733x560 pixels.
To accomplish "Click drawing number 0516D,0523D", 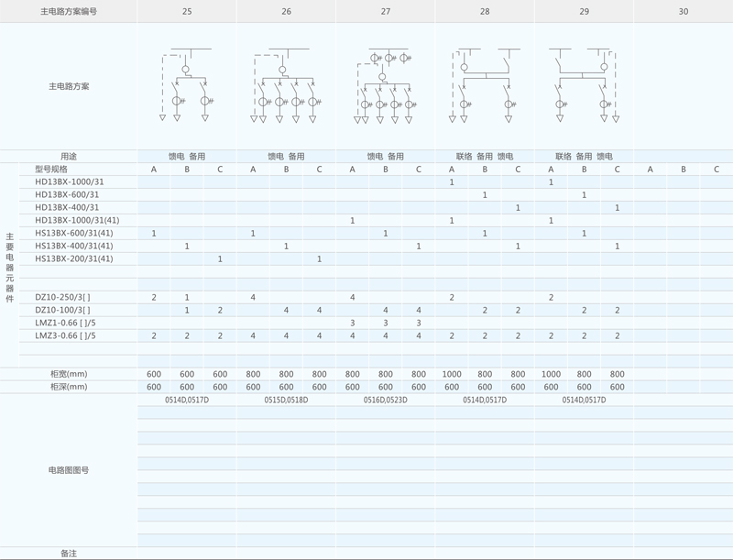I will [x=386, y=401].
